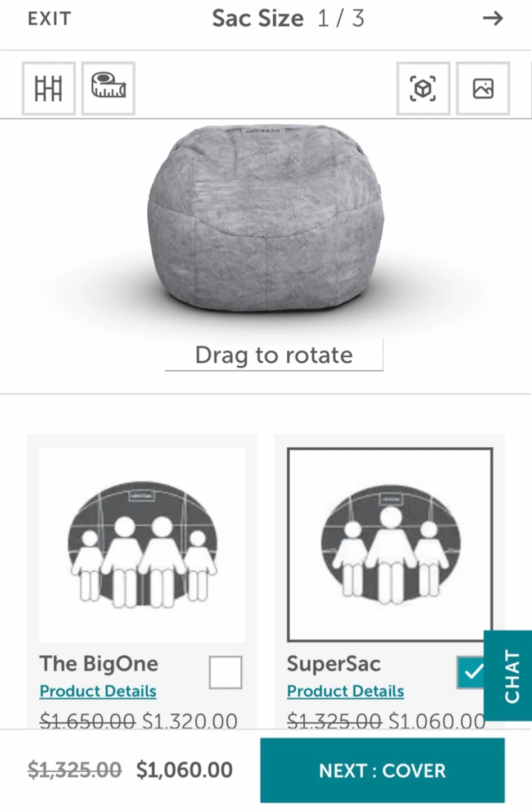
Task: Select the SuperSac size thumbnail
Action: tap(390, 544)
